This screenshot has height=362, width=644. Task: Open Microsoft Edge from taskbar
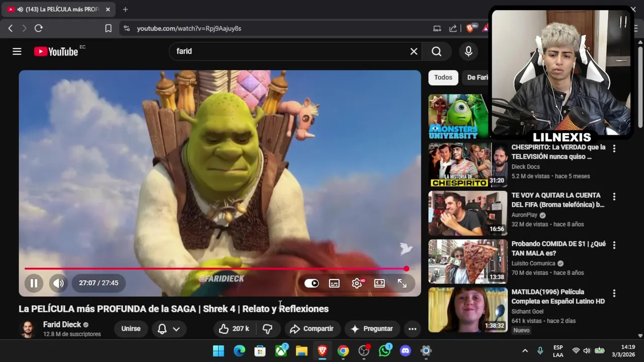(239, 351)
